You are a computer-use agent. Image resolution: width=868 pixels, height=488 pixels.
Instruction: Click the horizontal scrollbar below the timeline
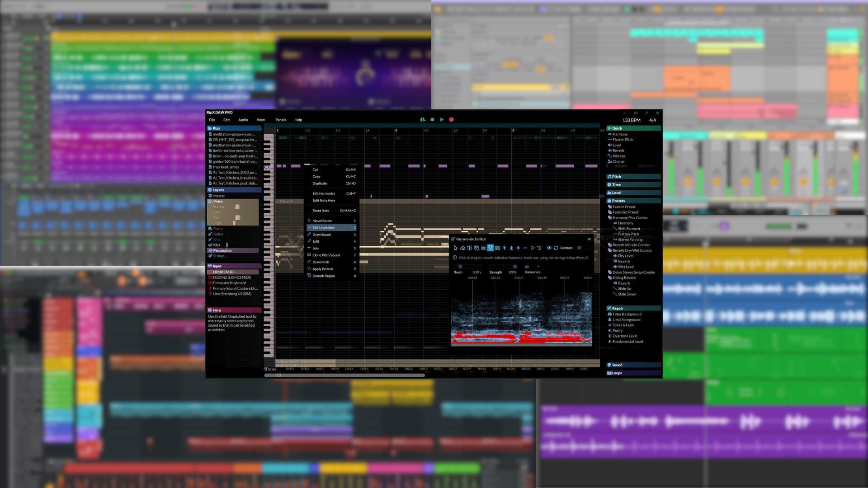[344, 375]
